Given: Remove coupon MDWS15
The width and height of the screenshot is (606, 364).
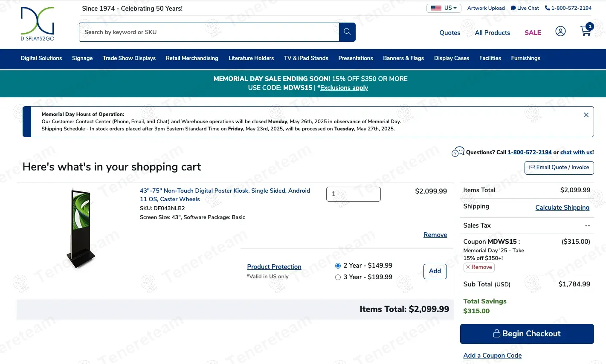Looking at the screenshot, I should 479,267.
